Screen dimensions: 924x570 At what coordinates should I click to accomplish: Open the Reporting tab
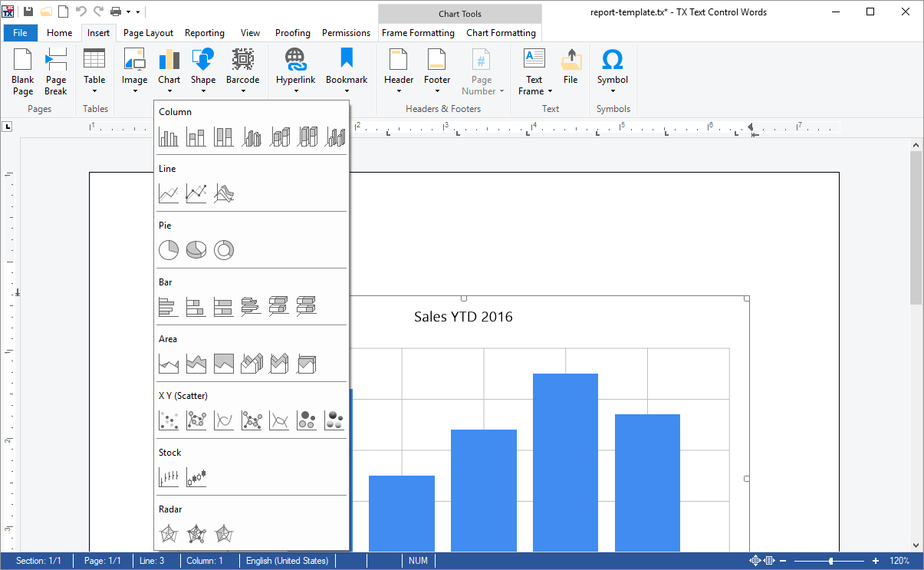(x=205, y=33)
